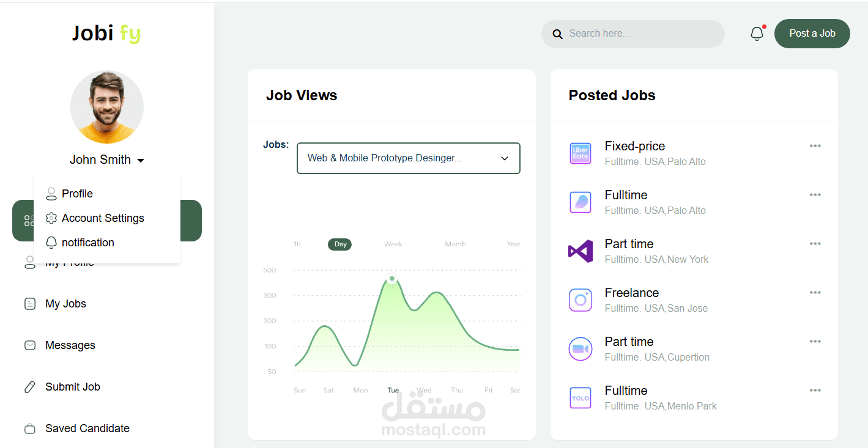The image size is (868, 448).
Task: Select Profile in the user dropdown
Action: [x=77, y=194]
